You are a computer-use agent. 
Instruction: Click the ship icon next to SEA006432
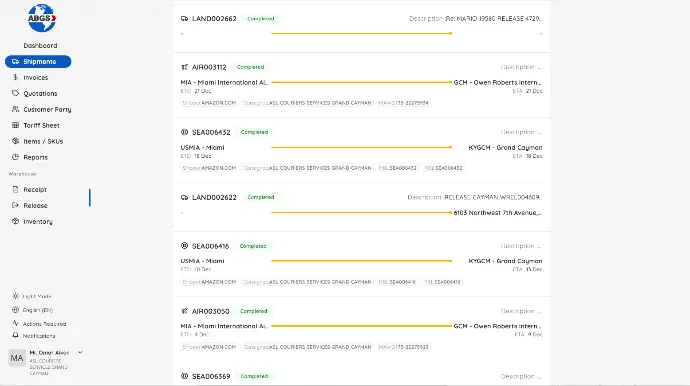pyautogui.click(x=184, y=132)
